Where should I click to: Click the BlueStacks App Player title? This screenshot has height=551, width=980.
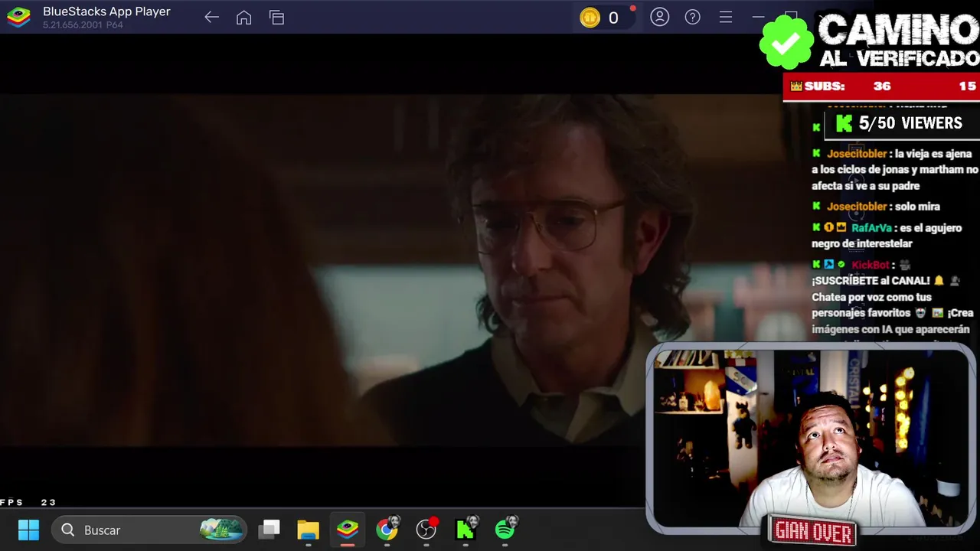point(106,11)
